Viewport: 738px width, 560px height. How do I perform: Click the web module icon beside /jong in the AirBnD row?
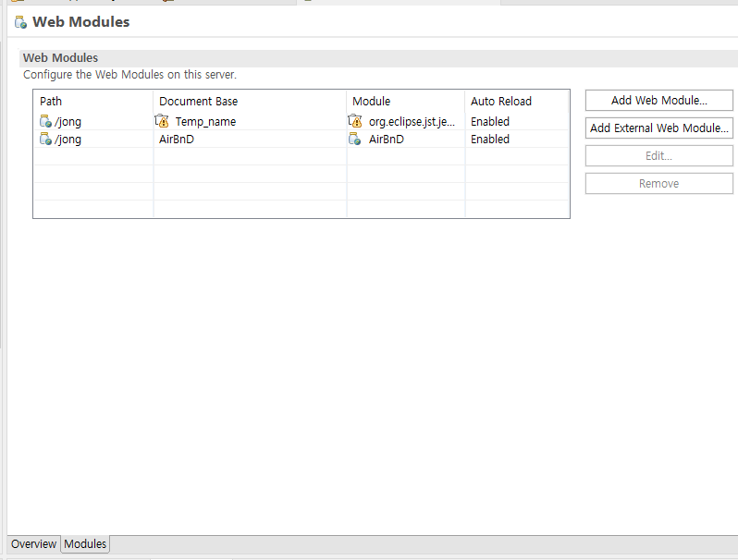45,140
